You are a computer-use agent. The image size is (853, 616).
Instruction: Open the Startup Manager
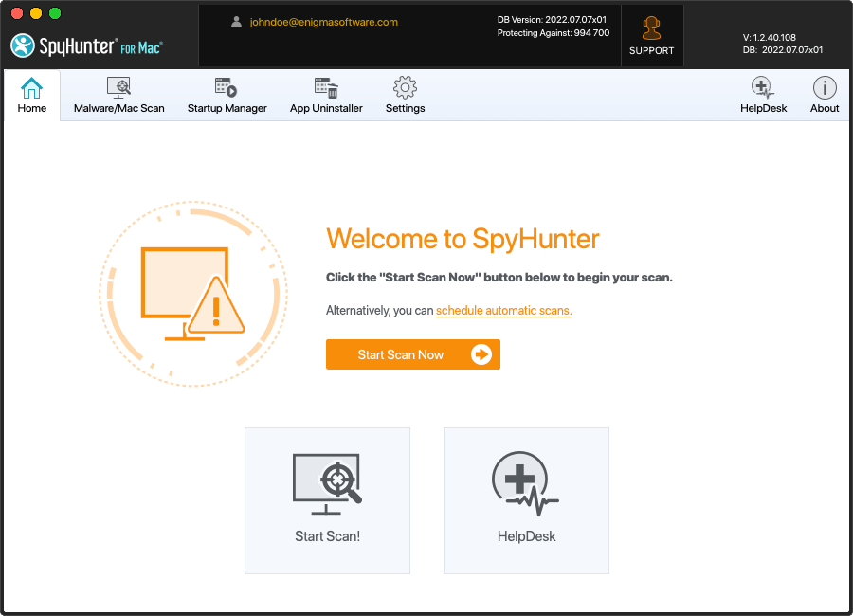tap(227, 96)
